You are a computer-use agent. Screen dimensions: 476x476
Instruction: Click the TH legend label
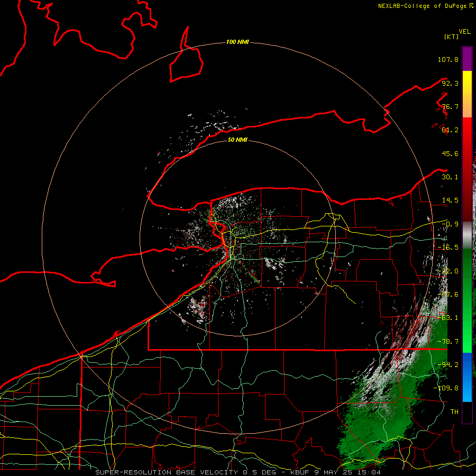(x=454, y=411)
